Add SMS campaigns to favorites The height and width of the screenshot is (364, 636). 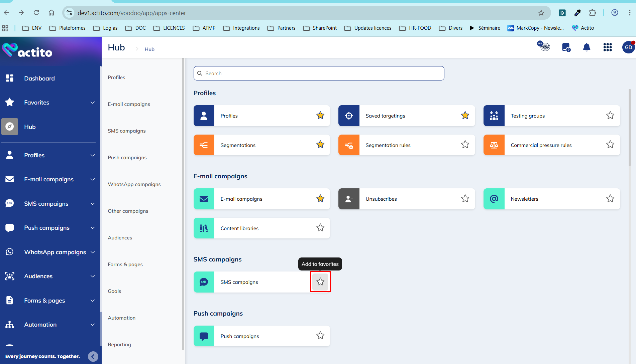pos(320,282)
